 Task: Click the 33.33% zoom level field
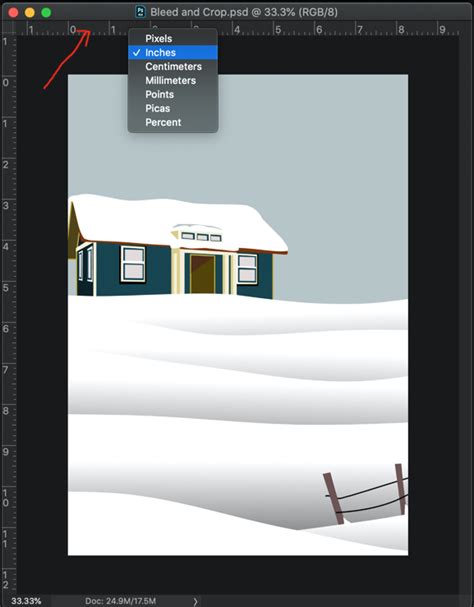click(x=26, y=601)
